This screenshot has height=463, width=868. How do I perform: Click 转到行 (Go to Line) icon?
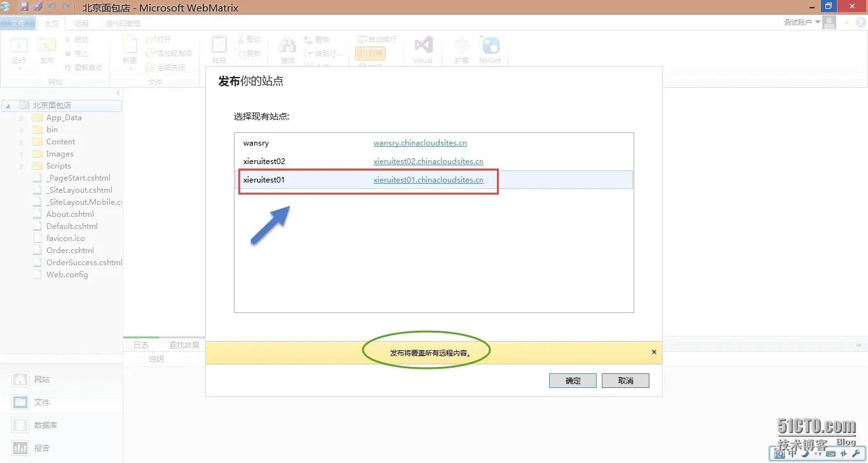click(308, 53)
